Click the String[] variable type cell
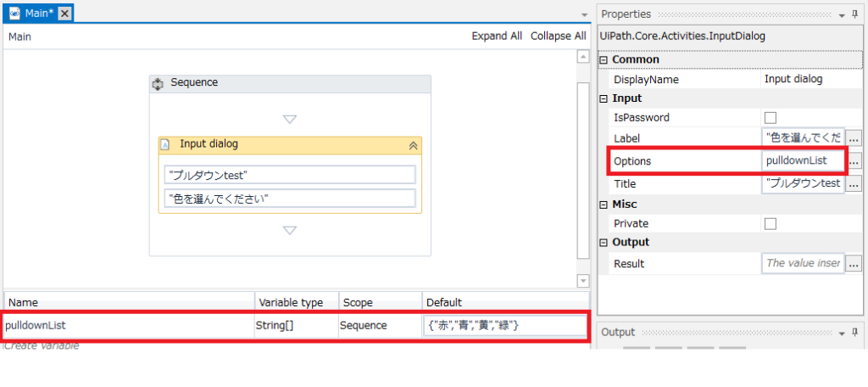Viewport: 868px width, 387px height. click(x=296, y=325)
